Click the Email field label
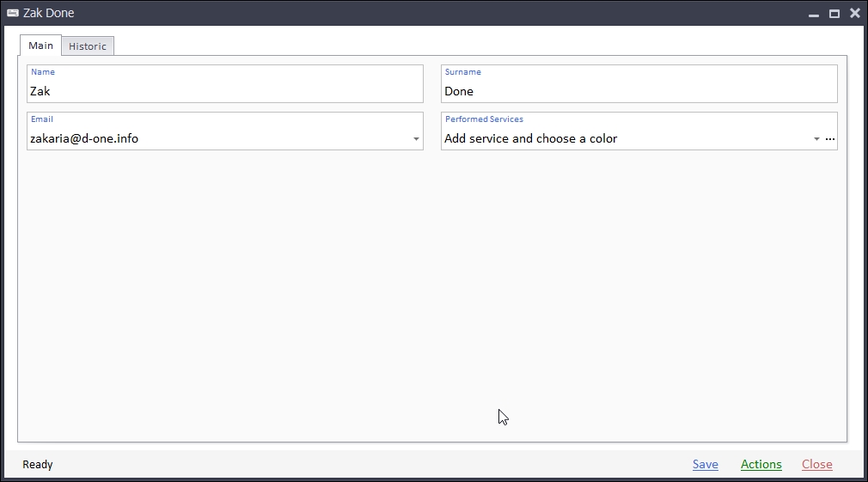Screen dimensions: 868x482 (x=42, y=119)
